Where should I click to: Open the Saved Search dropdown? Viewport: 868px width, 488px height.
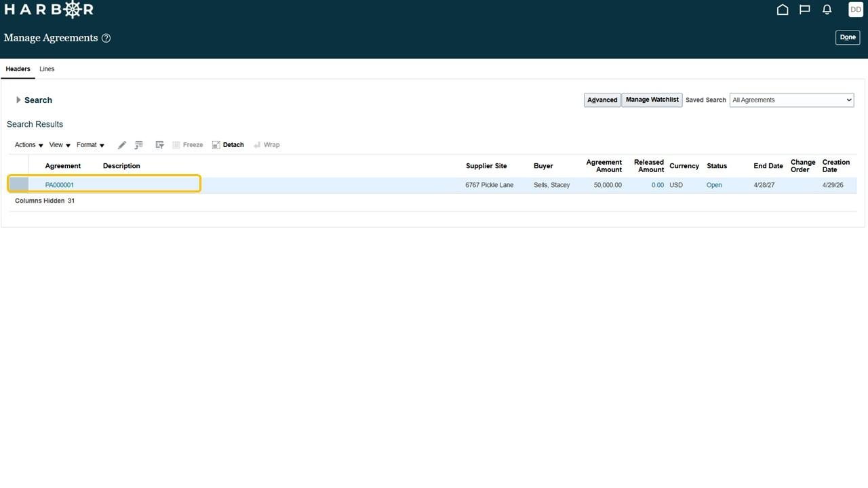(791, 100)
